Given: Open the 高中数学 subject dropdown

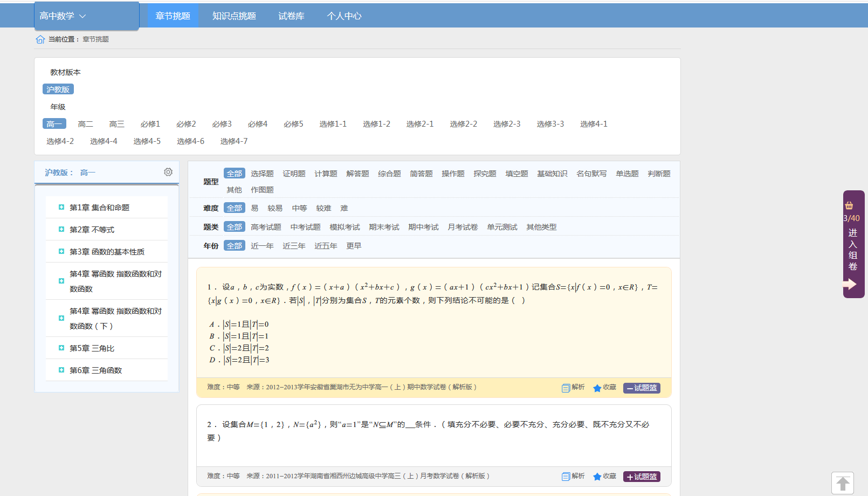Looking at the screenshot, I should click(63, 16).
